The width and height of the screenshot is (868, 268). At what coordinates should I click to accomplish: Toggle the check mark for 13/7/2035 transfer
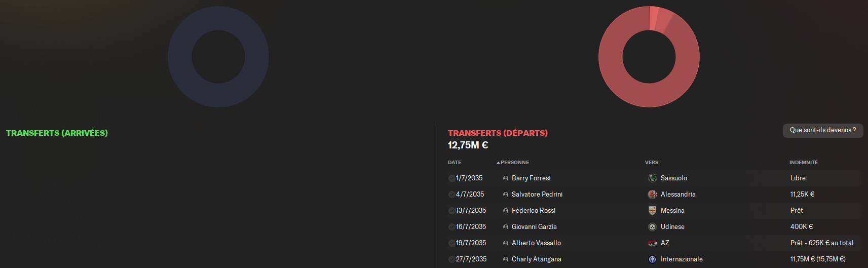(451, 211)
